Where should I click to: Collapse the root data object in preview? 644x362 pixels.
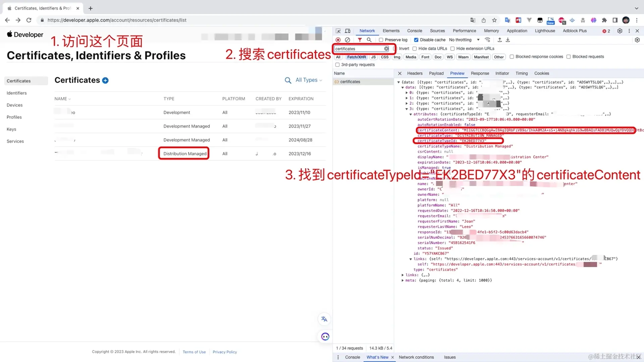click(398, 82)
